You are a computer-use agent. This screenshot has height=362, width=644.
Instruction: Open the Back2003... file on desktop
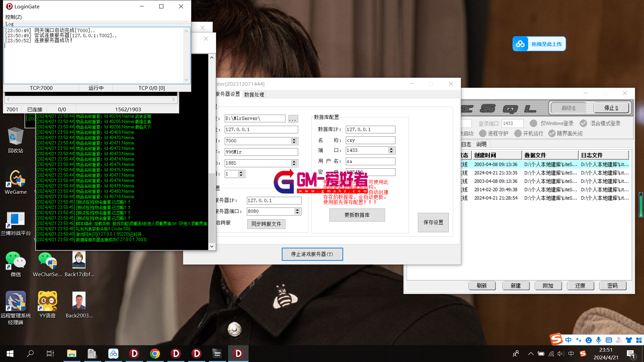pos(79,304)
